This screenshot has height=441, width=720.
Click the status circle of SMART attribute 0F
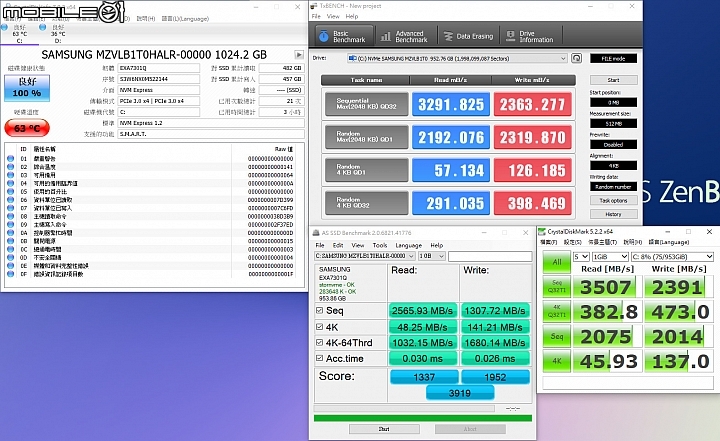coord(10,274)
